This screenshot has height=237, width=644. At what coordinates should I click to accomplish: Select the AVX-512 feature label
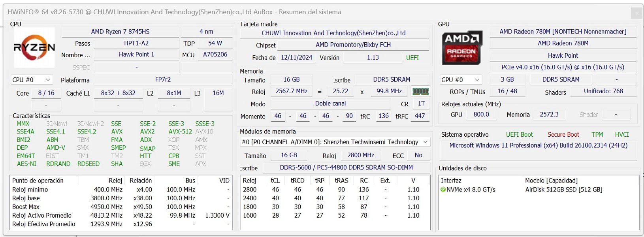pyautogui.click(x=180, y=132)
